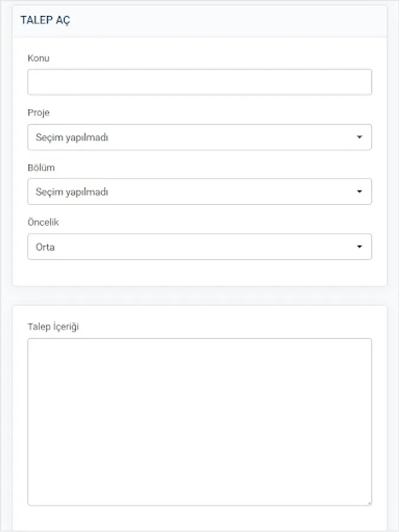399x532 pixels.
Task: Click the caret arrow in Öncelik select
Action: (x=359, y=247)
